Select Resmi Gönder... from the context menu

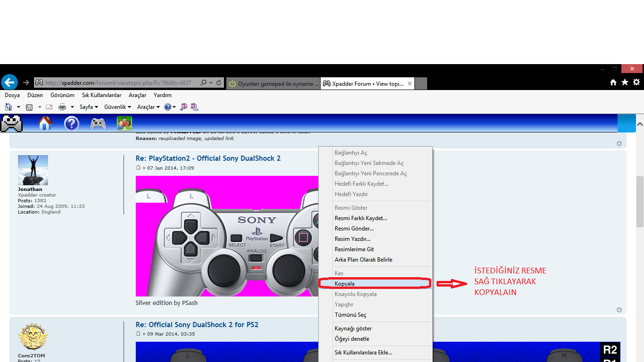[x=375, y=229]
